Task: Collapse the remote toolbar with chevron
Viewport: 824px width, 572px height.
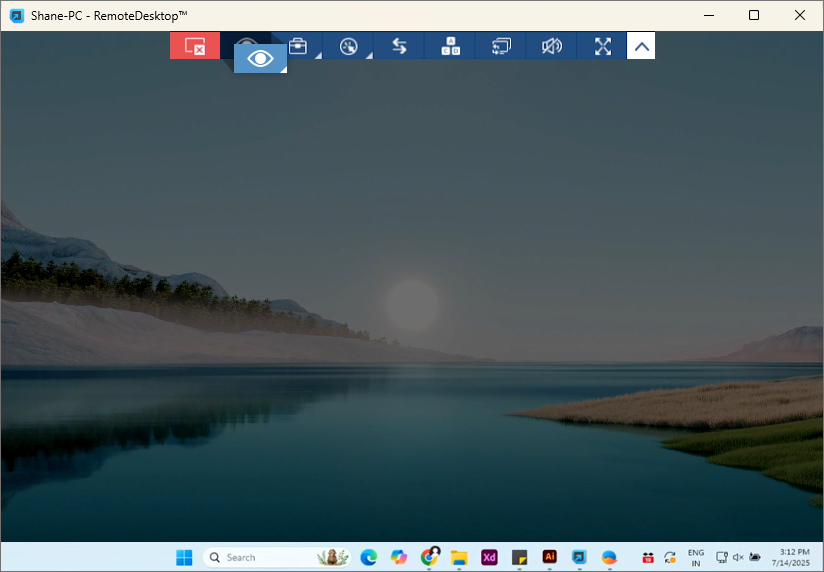Action: pos(641,46)
